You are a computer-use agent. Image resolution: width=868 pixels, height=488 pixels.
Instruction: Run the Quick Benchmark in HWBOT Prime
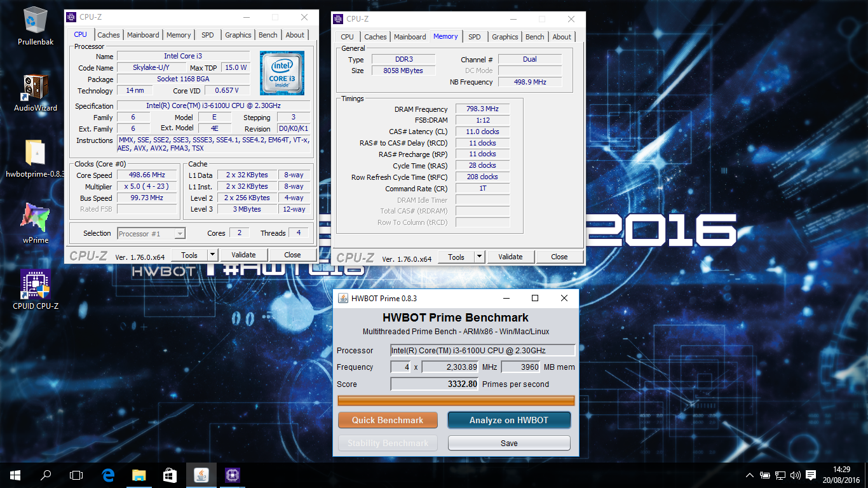click(388, 420)
